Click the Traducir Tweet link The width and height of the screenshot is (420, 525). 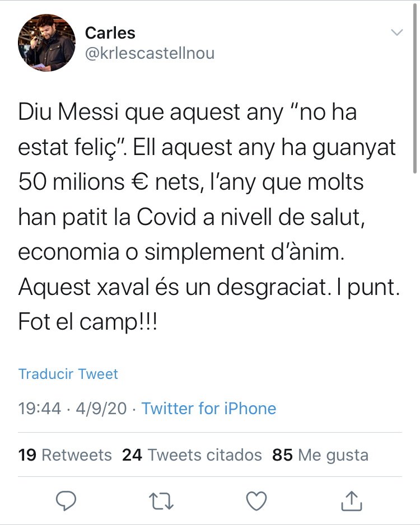68,374
